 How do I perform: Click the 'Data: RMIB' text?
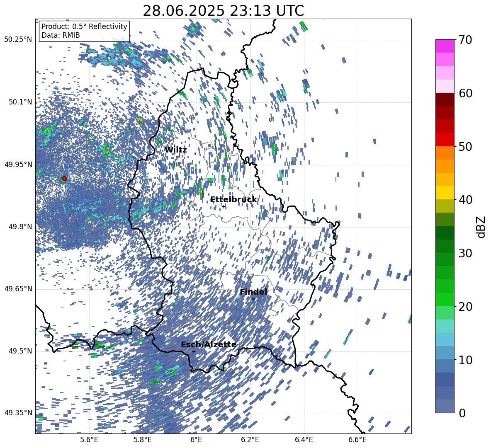tap(61, 35)
